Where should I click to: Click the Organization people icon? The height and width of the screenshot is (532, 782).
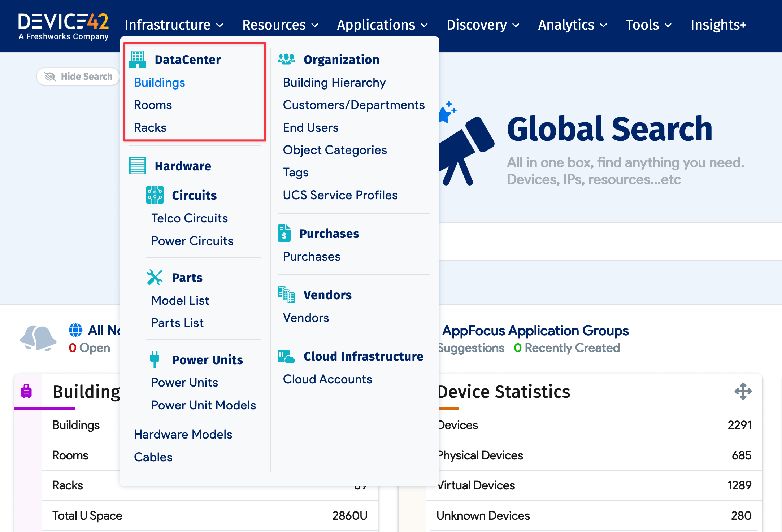click(286, 59)
